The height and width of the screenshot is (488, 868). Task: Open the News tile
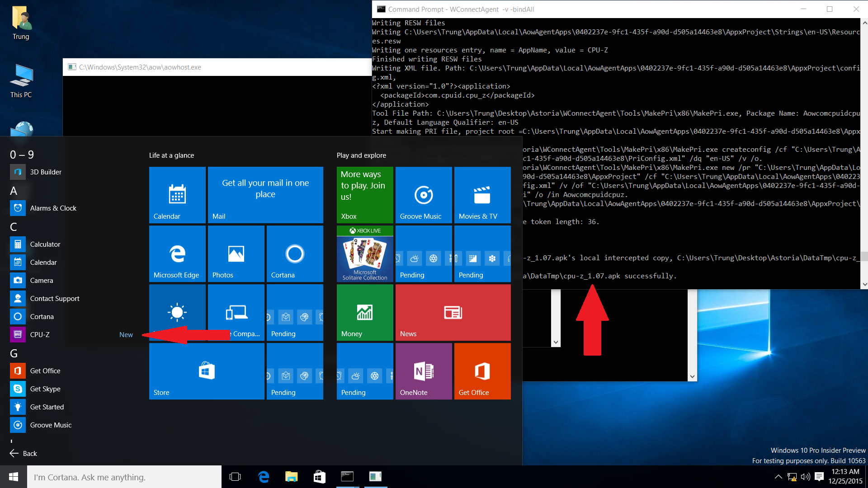click(x=453, y=312)
